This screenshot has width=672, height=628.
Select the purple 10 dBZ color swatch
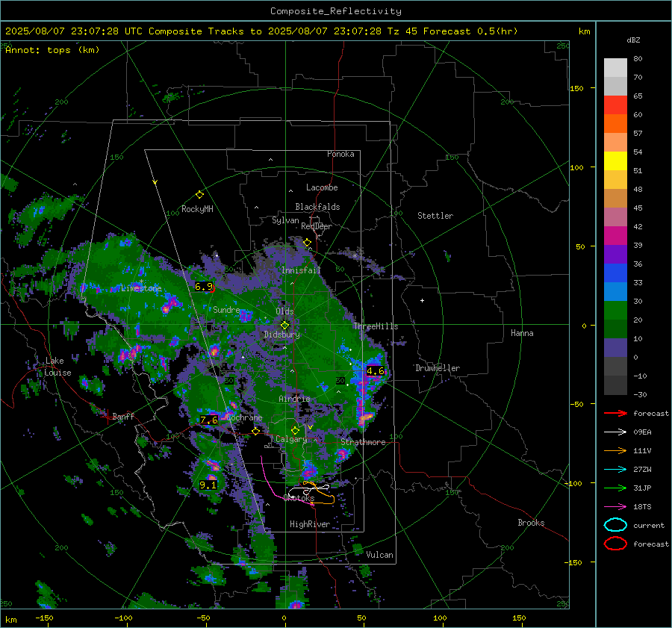click(615, 347)
